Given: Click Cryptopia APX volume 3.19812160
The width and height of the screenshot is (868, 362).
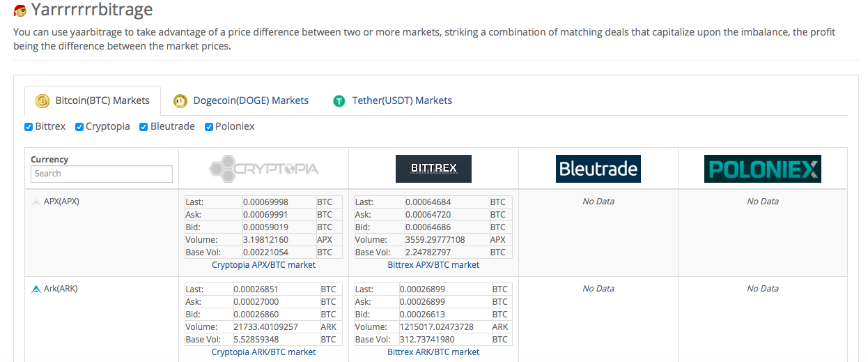Looking at the screenshot, I should pos(265,240).
